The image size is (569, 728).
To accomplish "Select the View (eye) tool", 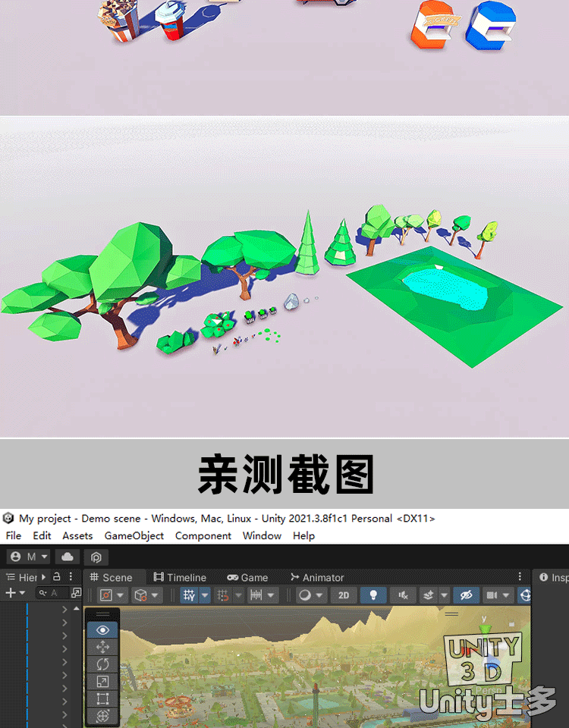I will (103, 629).
